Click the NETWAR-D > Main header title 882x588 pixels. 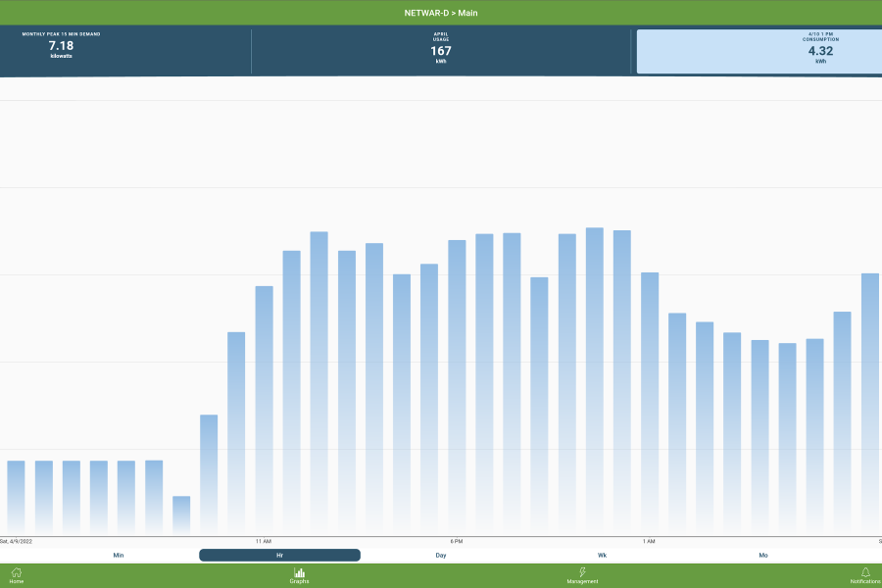(441, 13)
